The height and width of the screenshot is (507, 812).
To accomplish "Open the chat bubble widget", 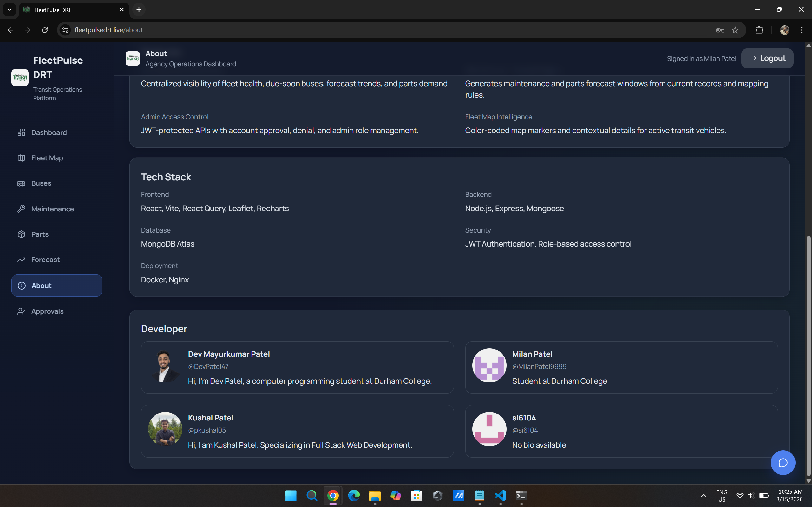I will tap(783, 462).
